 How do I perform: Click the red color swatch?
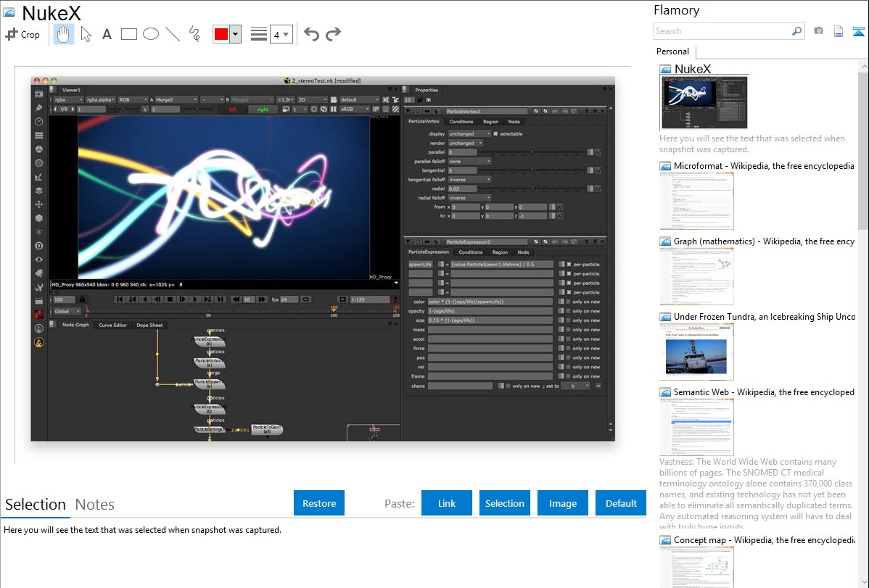click(x=221, y=34)
